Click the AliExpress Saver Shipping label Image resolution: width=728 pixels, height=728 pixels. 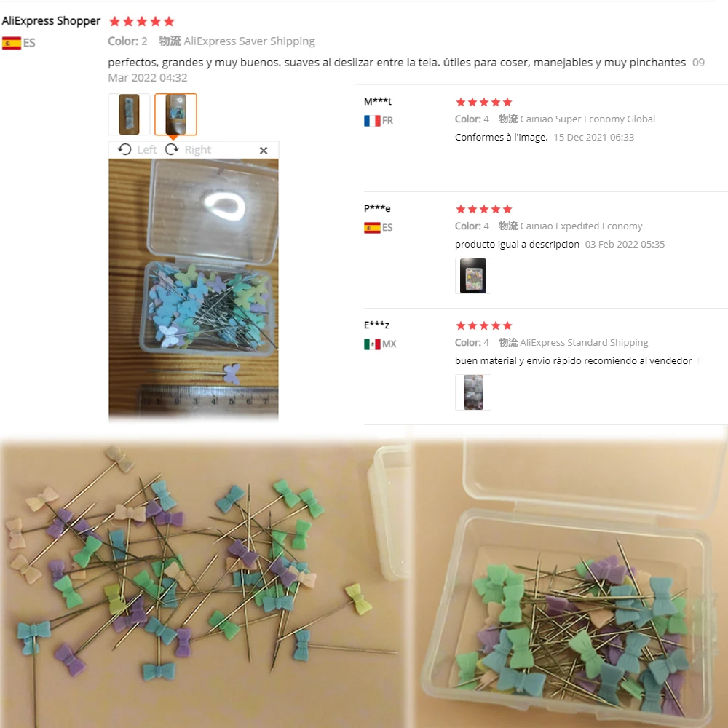click(249, 41)
